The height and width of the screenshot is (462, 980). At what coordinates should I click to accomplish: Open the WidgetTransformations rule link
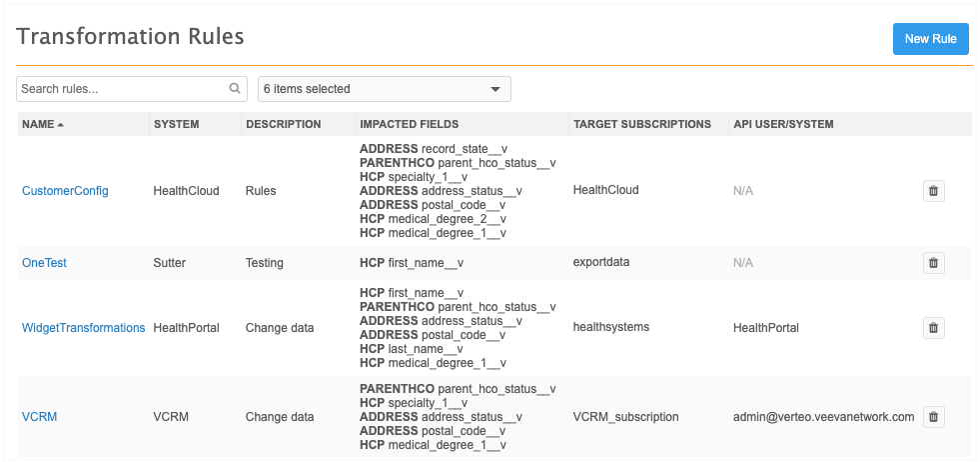point(83,327)
